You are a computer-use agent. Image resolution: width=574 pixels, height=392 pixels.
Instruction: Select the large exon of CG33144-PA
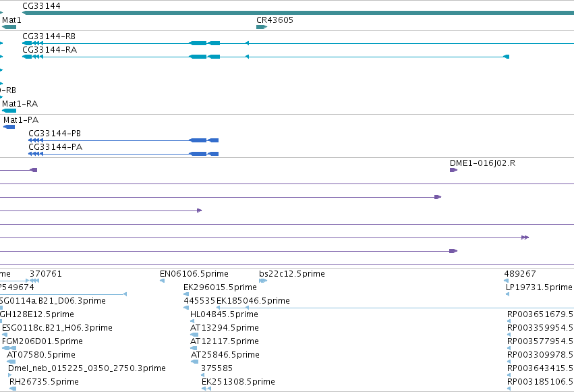[198, 154]
